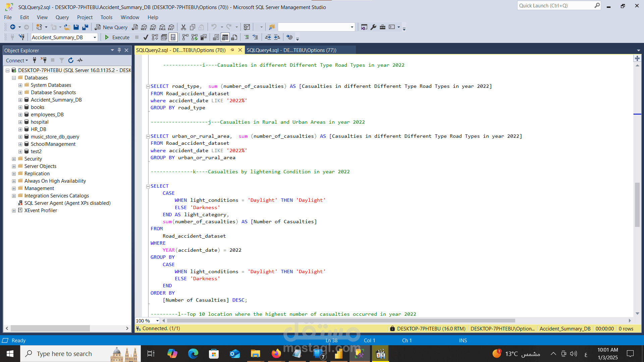
Task: Expand the Security folder node
Action: click(x=14, y=159)
